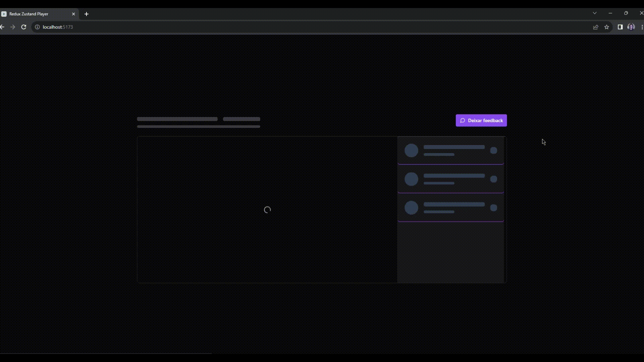Screen dimensions: 644x362
Task: Open the Chrome profile avatar
Action: pos(631,27)
